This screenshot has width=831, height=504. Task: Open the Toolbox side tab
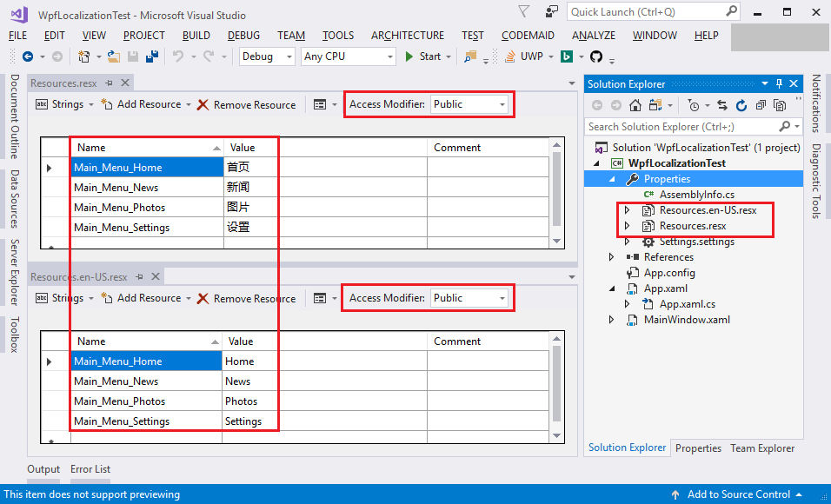pos(15,335)
